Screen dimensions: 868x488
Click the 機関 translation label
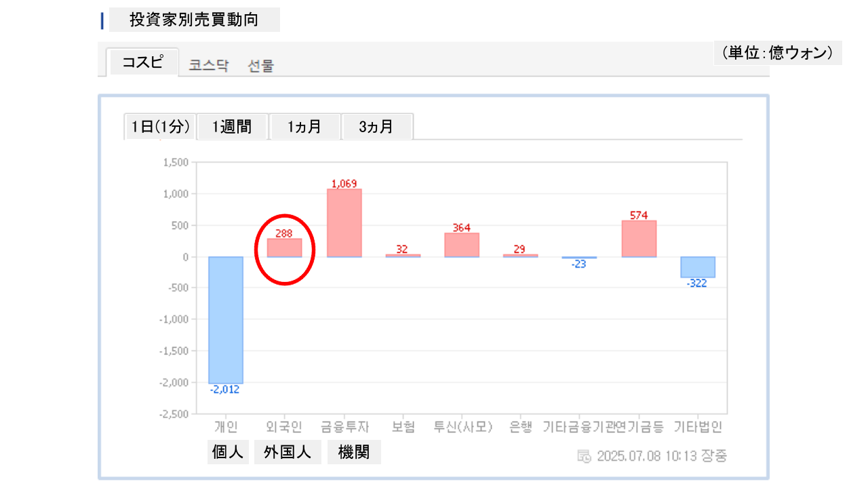tap(354, 452)
